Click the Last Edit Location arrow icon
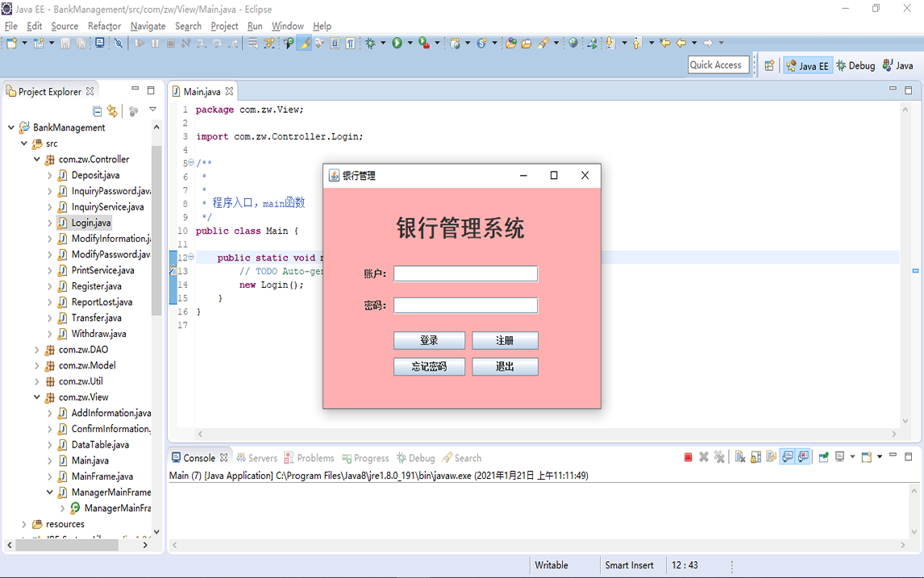Screen dimensions: 924x578 coord(664,43)
